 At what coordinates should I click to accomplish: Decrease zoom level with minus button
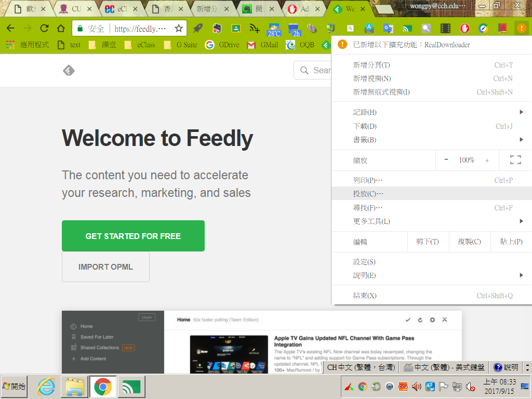click(x=446, y=160)
